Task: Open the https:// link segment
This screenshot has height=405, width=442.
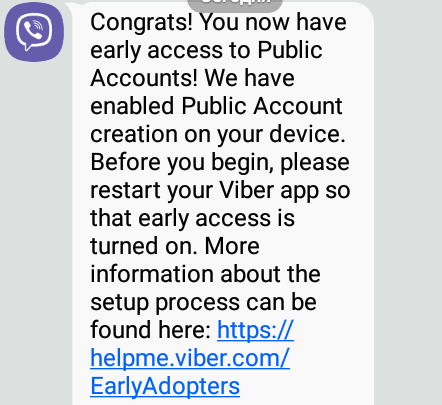Action: click(255, 330)
